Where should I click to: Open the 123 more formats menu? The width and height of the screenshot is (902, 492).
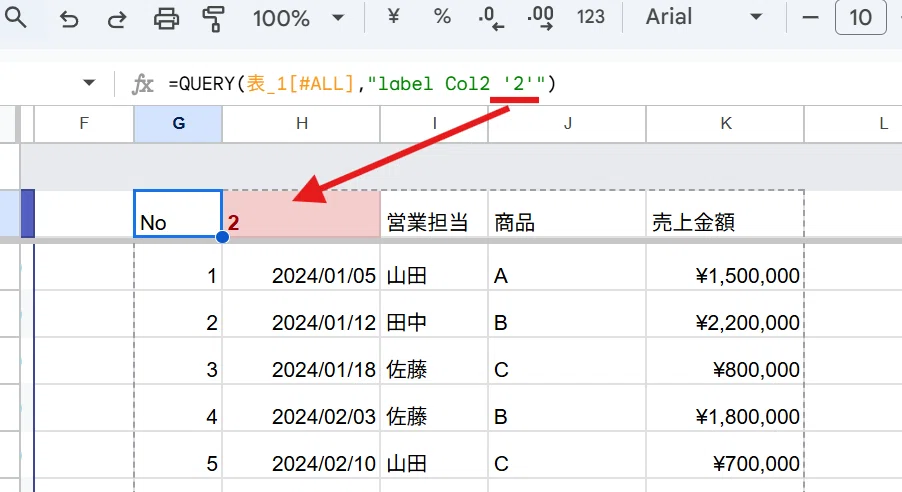point(591,17)
